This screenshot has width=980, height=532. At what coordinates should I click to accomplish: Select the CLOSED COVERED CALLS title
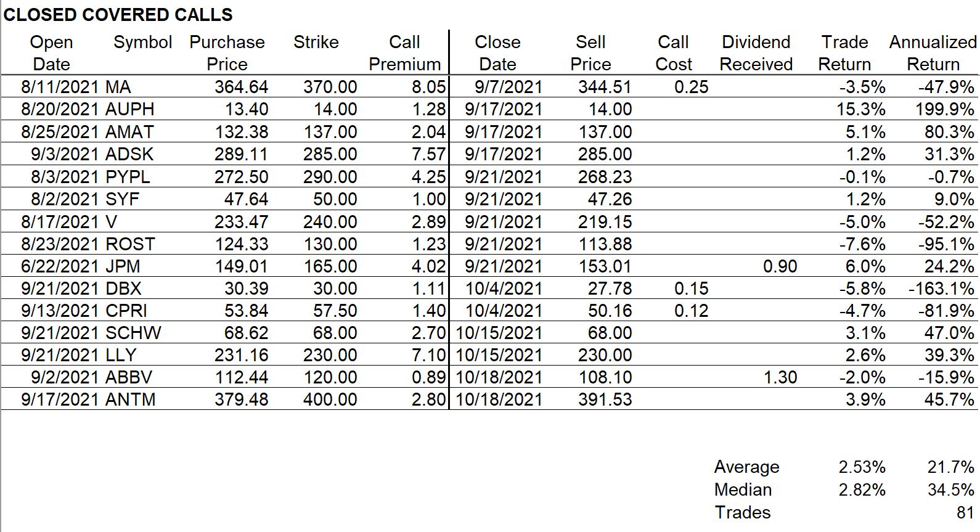[x=118, y=15]
